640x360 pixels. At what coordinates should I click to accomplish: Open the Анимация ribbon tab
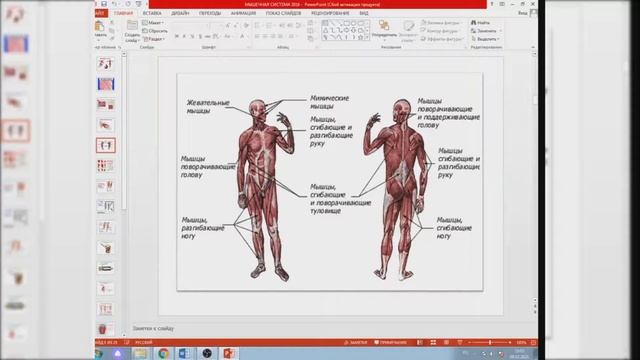pyautogui.click(x=243, y=13)
